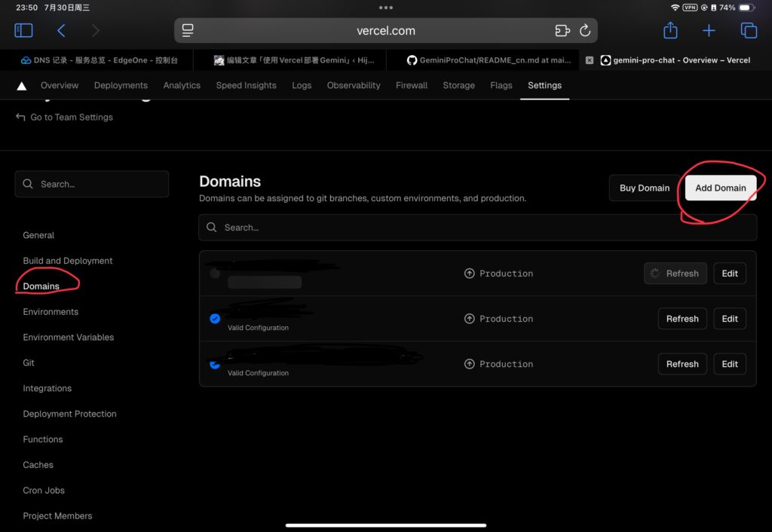The image size is (772, 532).
Task: Open the extensions icon in address bar
Action: click(x=562, y=30)
